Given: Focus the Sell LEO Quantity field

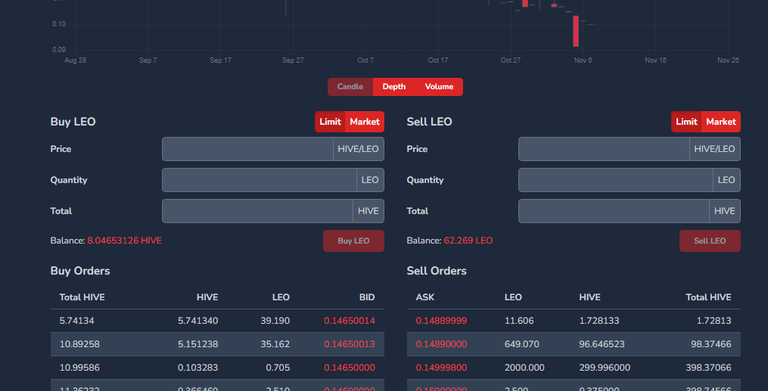Looking at the screenshot, I should click(615, 180).
